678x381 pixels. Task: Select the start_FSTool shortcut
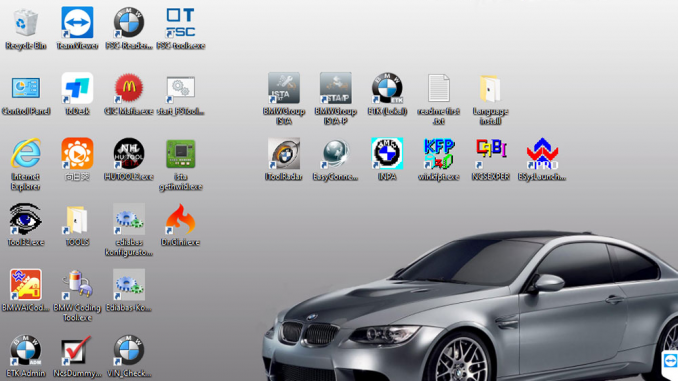181,88
